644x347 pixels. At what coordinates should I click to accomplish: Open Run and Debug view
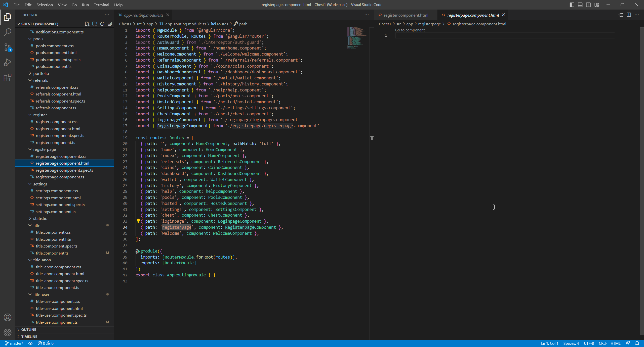click(8, 62)
